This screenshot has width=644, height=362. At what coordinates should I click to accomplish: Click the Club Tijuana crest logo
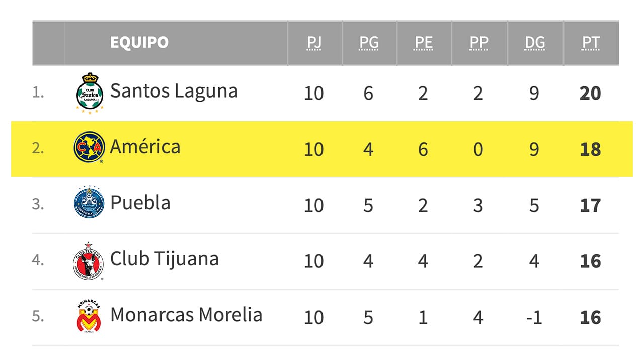pyautogui.click(x=88, y=260)
